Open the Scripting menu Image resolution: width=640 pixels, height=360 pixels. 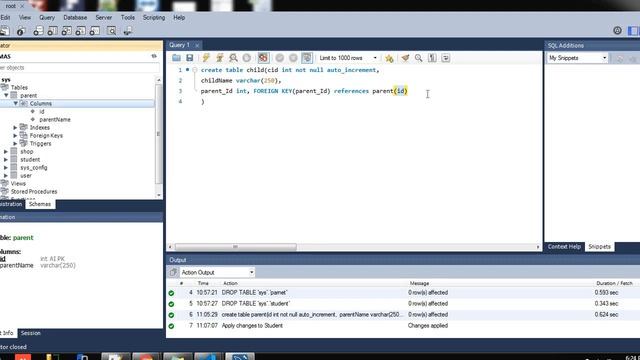point(154,18)
